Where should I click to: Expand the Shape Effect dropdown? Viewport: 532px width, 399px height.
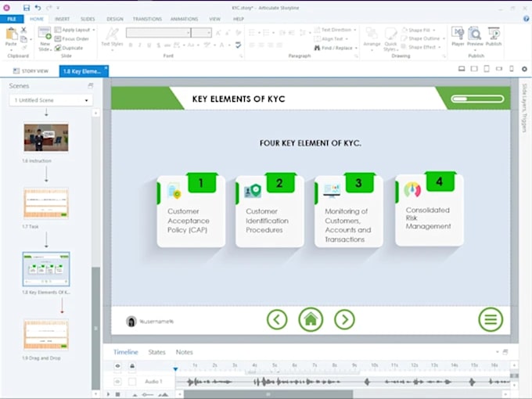[x=440, y=47]
